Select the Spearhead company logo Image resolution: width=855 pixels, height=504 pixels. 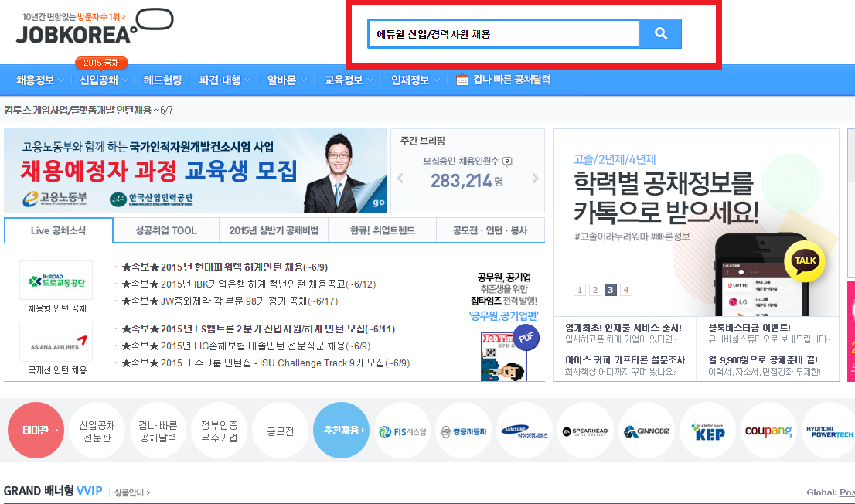click(x=586, y=431)
